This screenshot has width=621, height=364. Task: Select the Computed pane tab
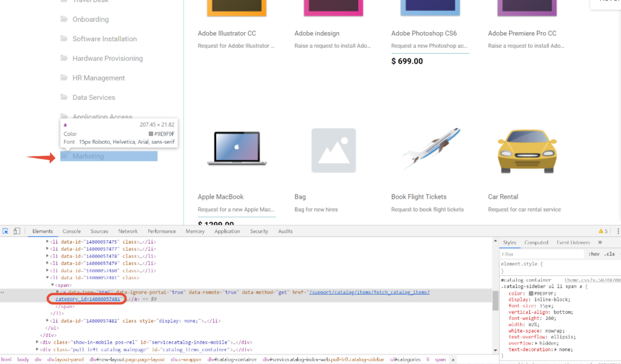536,243
